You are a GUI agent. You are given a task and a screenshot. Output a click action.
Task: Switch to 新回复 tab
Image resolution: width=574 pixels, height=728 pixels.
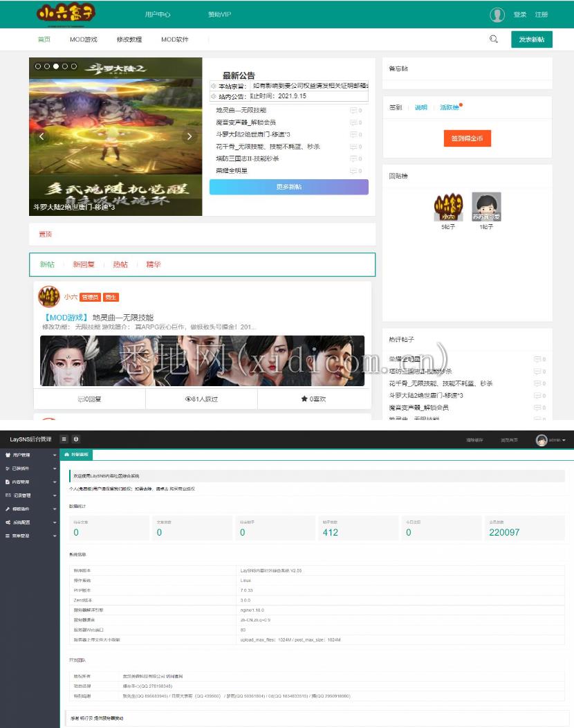click(84, 264)
